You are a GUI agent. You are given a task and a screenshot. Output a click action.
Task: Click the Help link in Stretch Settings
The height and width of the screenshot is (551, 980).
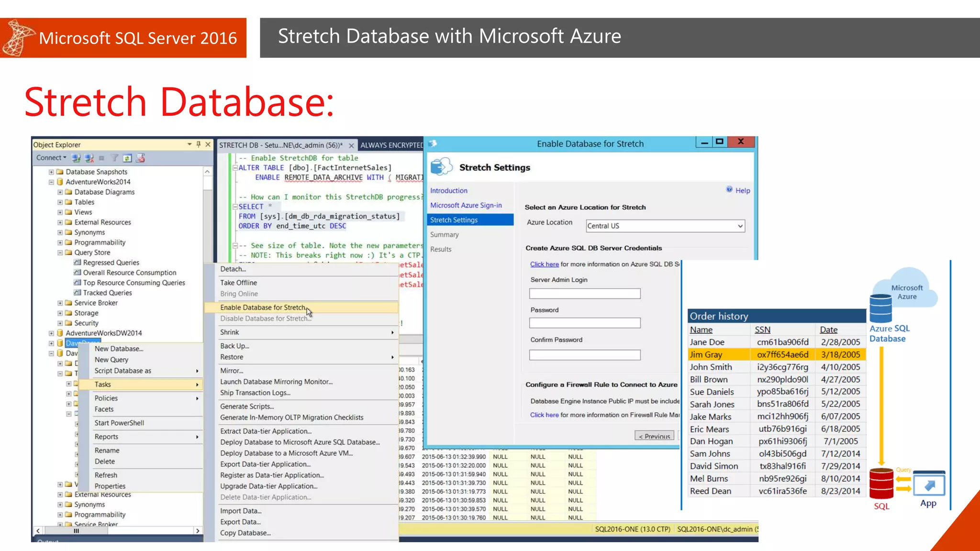[743, 190]
